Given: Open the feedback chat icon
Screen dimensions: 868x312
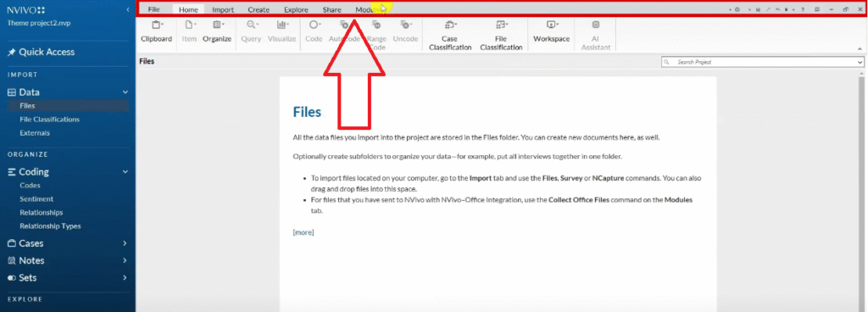Looking at the screenshot, I should click(817, 9).
